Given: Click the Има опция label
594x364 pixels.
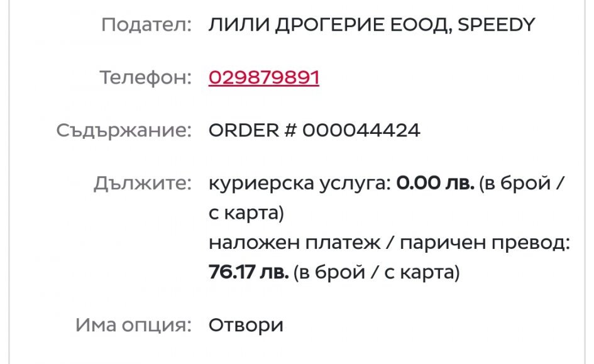Looking at the screenshot, I should [133, 326].
